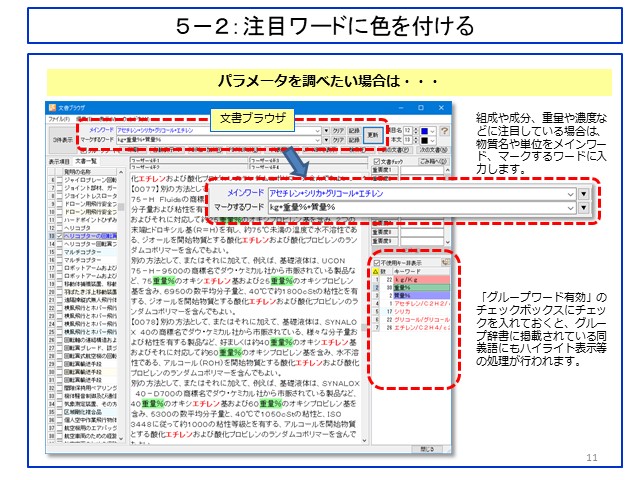Adjust the 項目名 font size stepper
Image resolution: width=640 pixels, height=480 pixels.
[416, 131]
